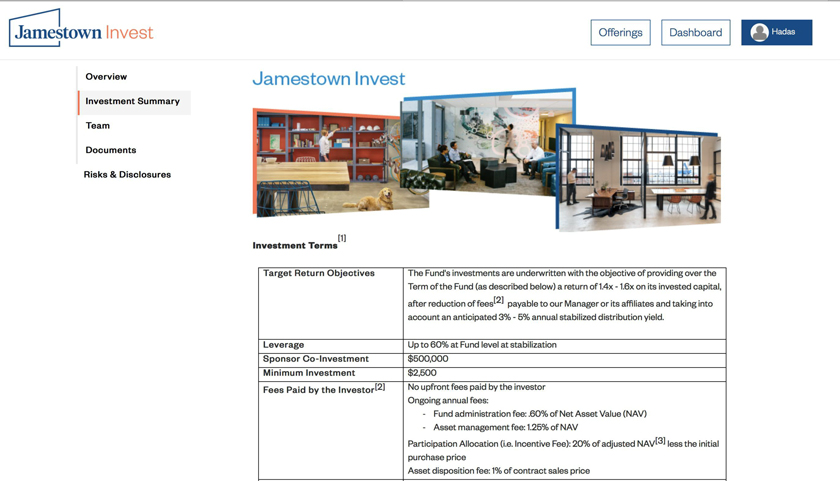Open the Offerings page
Screen dimensions: 840x481
tap(620, 32)
